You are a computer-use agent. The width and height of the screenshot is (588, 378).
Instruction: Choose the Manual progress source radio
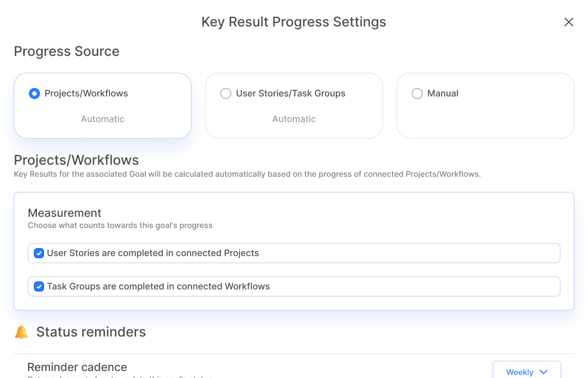417,93
